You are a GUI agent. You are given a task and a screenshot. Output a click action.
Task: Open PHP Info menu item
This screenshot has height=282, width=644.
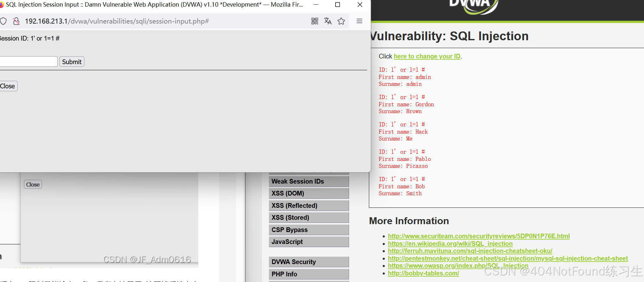(x=309, y=274)
